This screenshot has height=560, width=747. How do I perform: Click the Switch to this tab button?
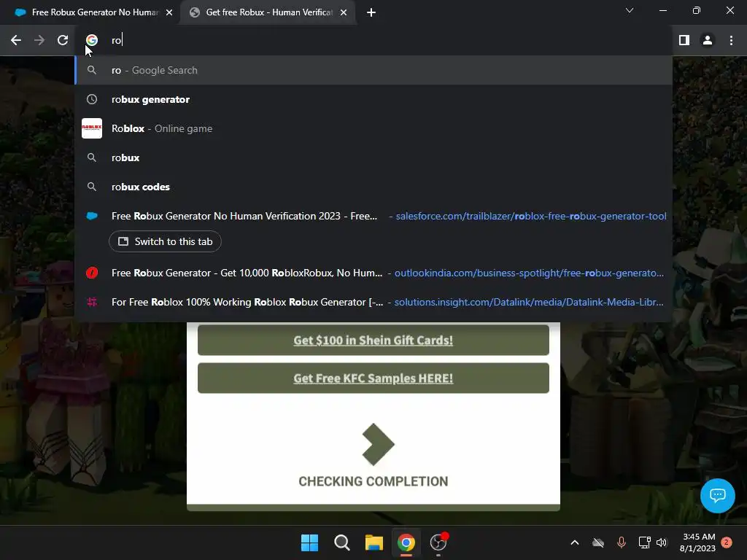[165, 241]
